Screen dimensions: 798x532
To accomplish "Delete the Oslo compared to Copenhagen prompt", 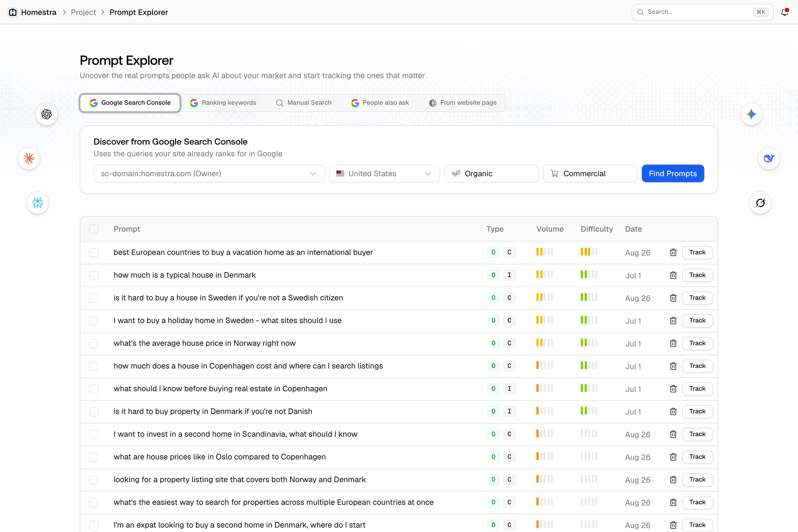I will (x=673, y=457).
